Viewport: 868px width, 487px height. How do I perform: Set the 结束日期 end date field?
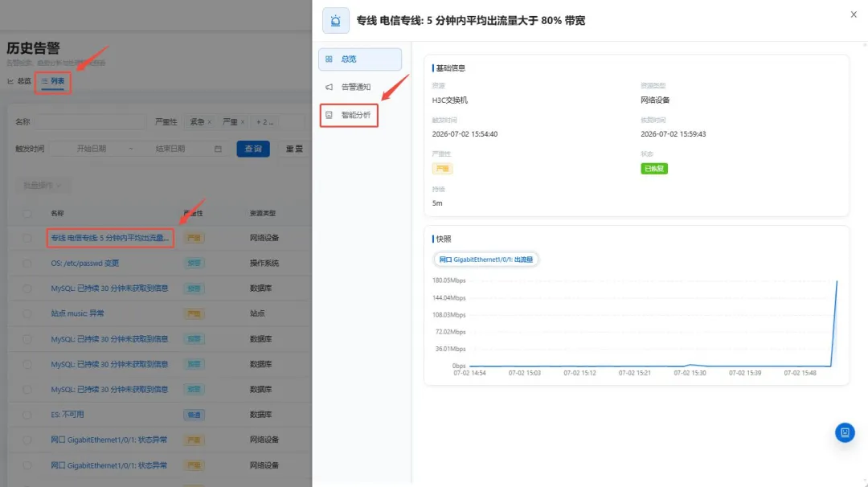click(x=170, y=149)
